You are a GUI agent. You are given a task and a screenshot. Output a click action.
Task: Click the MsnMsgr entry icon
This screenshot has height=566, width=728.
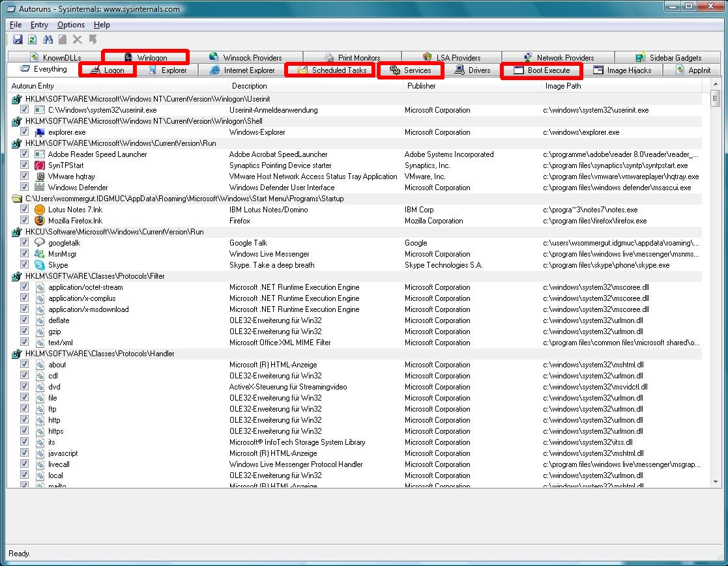[x=40, y=254]
